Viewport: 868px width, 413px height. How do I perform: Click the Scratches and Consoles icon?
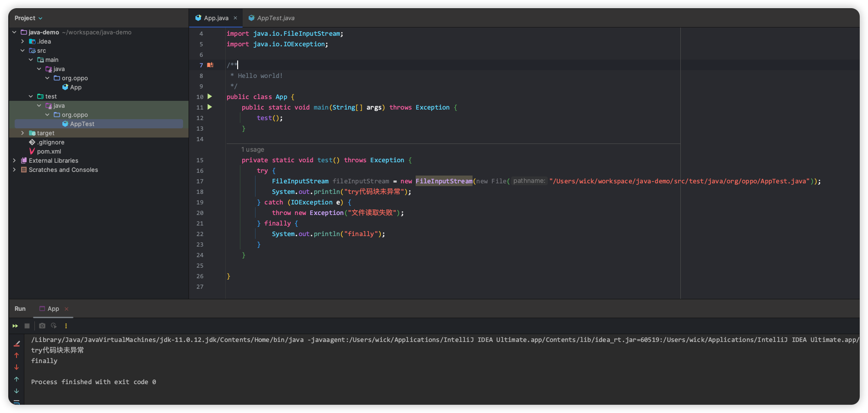(x=24, y=170)
